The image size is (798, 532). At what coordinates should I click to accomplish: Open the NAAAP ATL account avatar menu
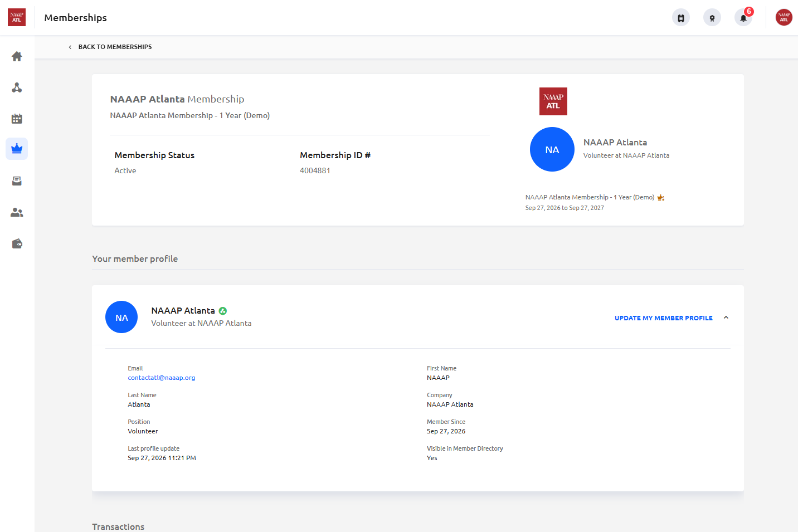click(784, 17)
